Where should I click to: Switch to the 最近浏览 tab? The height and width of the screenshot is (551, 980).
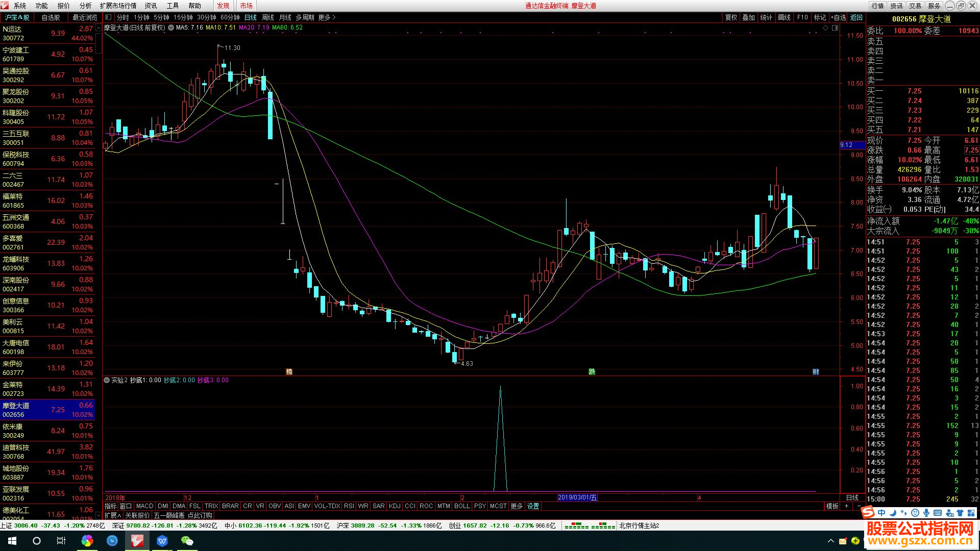pos(85,17)
